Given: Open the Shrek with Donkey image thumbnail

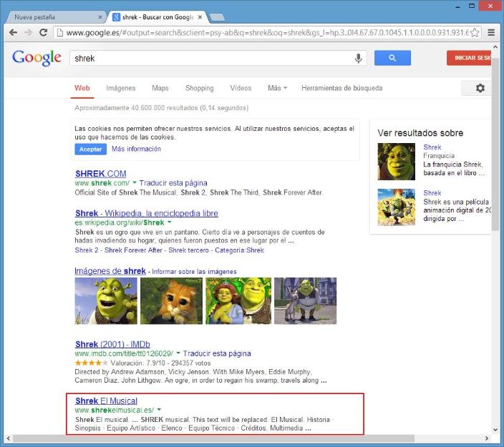Looking at the screenshot, I should pos(306,301).
